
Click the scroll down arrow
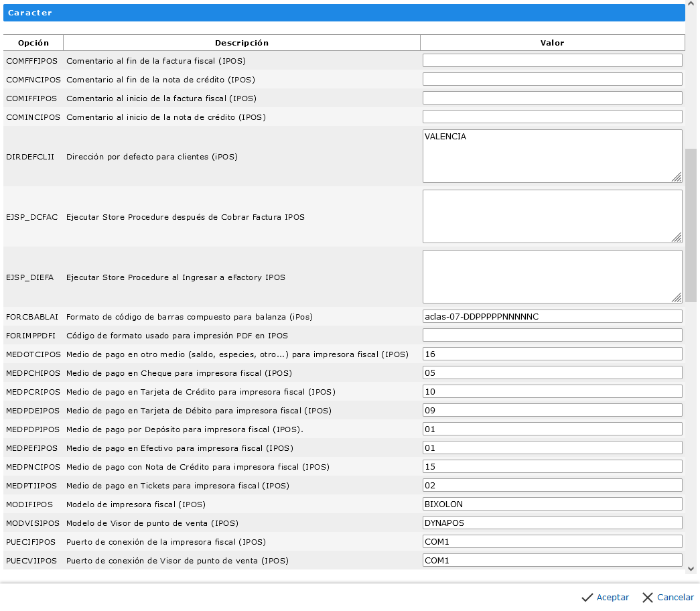click(691, 568)
